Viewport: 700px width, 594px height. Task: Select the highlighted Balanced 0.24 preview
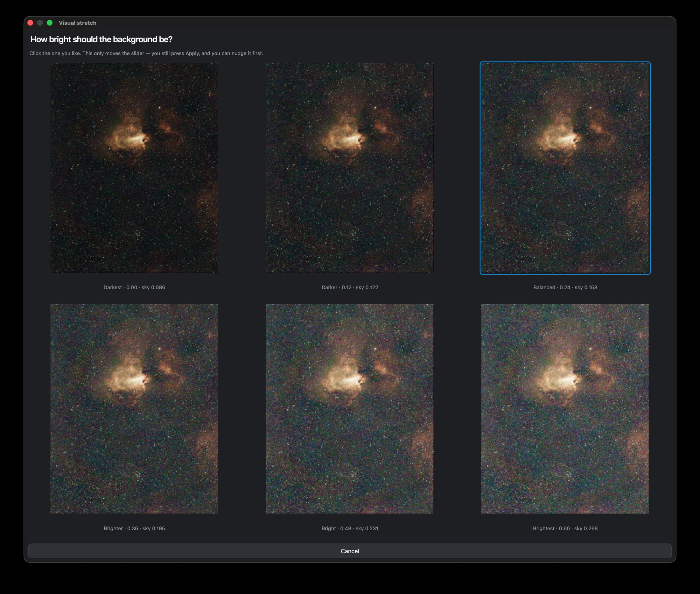565,168
